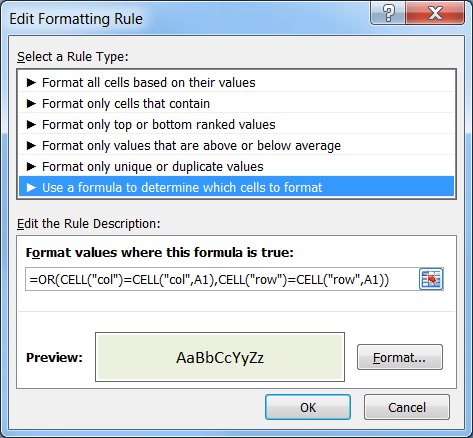Click inside the formula input field

222,279
